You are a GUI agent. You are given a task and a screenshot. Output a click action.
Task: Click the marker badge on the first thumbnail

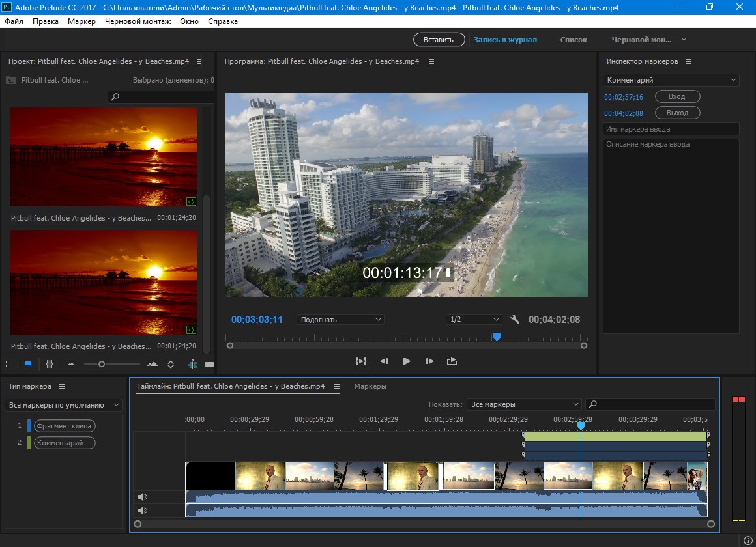pyautogui.click(x=191, y=201)
